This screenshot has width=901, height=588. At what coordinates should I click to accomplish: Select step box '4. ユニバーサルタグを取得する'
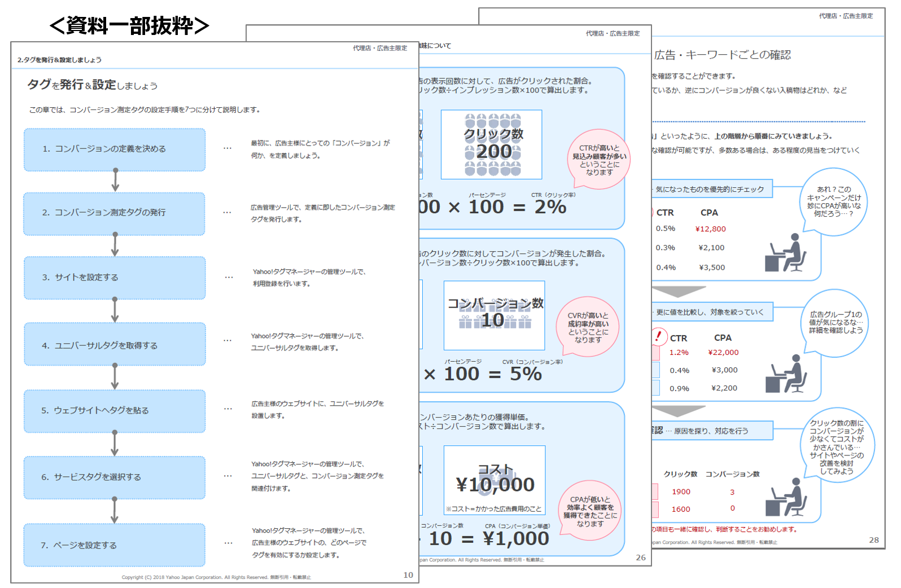point(115,345)
